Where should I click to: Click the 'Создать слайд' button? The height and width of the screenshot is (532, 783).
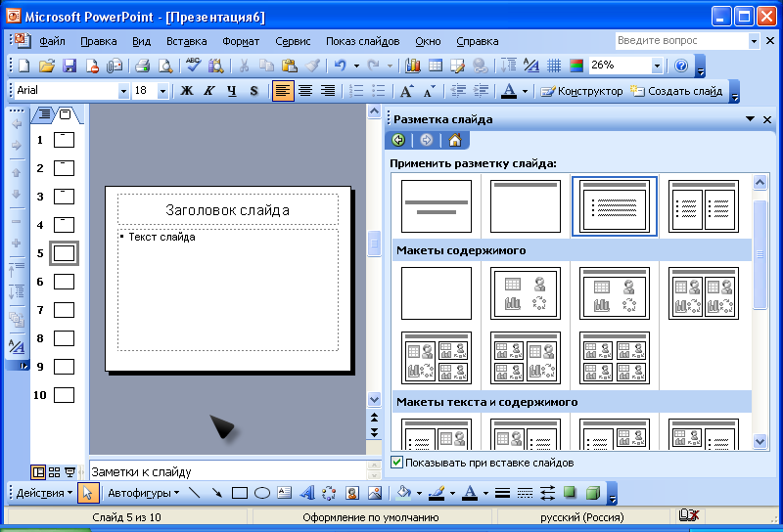(676, 91)
